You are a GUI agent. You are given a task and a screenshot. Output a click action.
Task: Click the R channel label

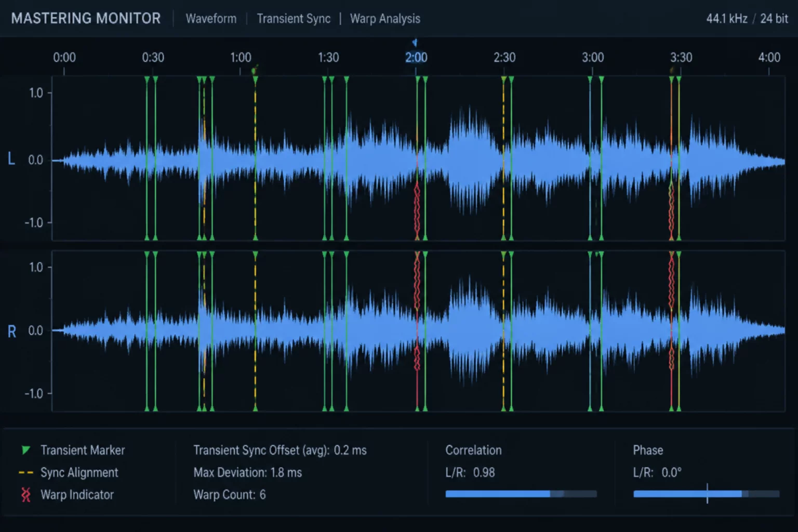pyautogui.click(x=12, y=331)
